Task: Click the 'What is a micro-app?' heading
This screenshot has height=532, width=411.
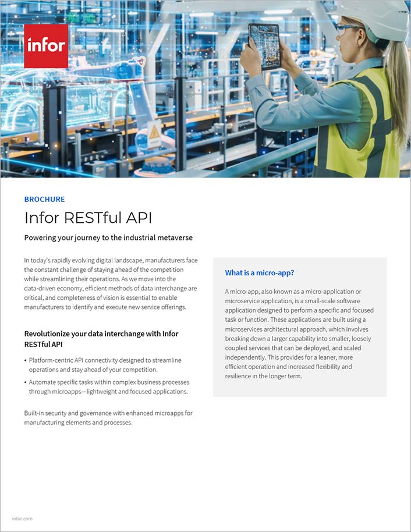Action: (259, 273)
